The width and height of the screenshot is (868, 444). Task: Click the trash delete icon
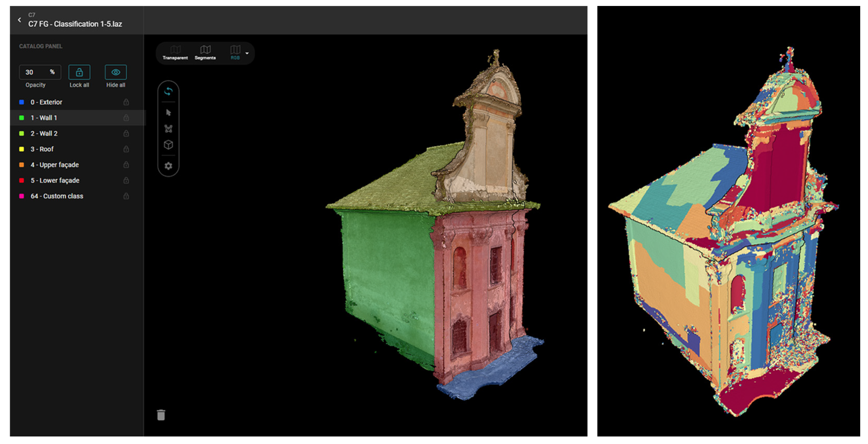161,415
